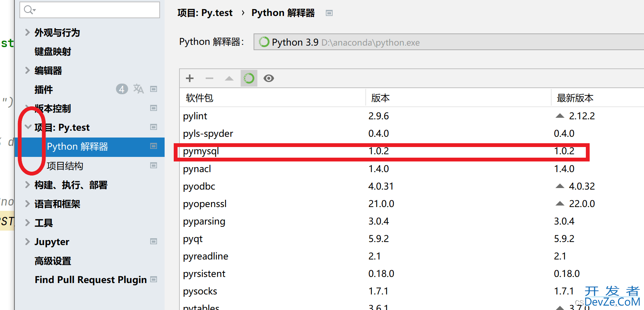Image resolution: width=644 pixels, height=310 pixels.
Task: Click the plugins update count badge
Action: [122, 89]
